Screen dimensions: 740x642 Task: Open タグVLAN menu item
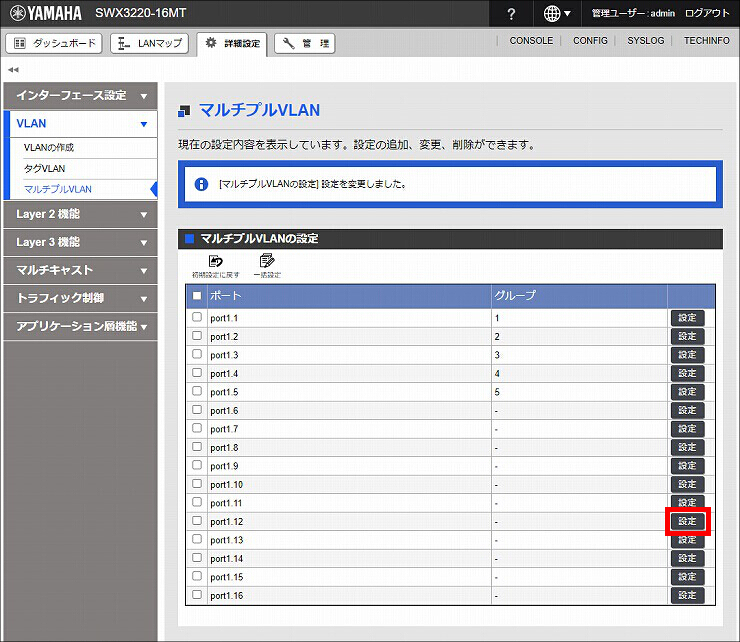(44, 169)
